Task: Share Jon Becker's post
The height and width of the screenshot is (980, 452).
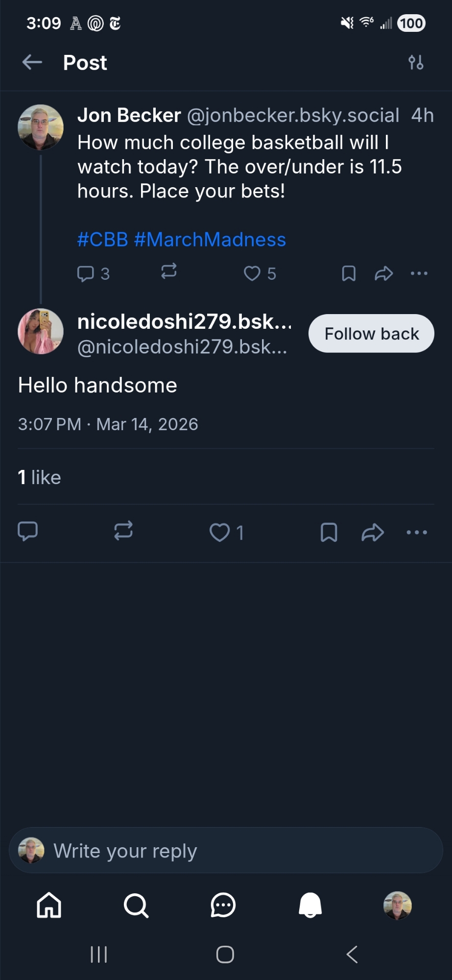Action: tap(383, 273)
